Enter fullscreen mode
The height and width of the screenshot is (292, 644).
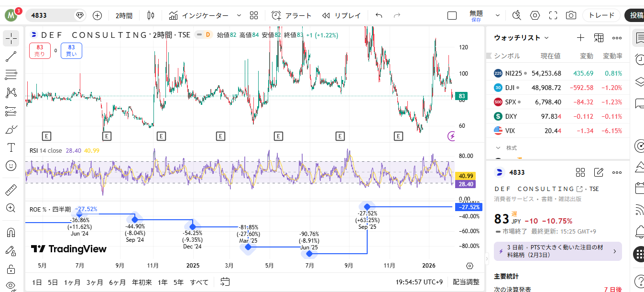[553, 15]
